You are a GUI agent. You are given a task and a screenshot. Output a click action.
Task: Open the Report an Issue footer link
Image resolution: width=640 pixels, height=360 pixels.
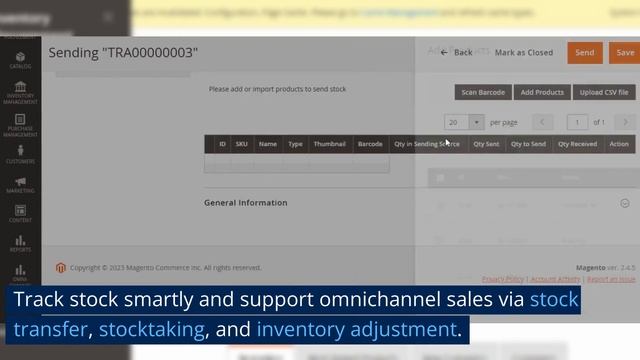(611, 279)
